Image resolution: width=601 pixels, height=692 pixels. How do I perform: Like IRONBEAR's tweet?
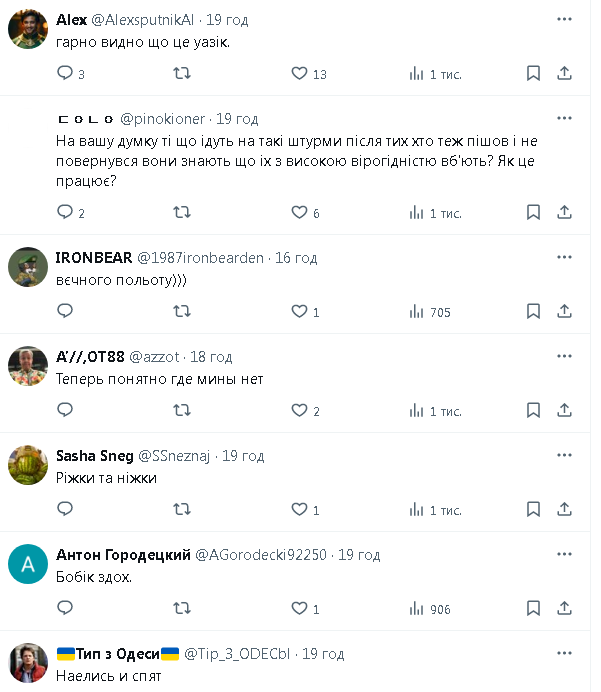click(298, 311)
